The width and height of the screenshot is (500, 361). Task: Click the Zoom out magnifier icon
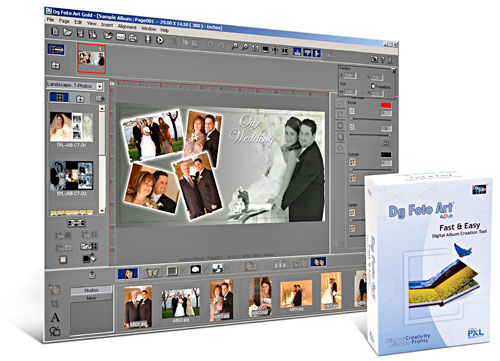pos(245,48)
